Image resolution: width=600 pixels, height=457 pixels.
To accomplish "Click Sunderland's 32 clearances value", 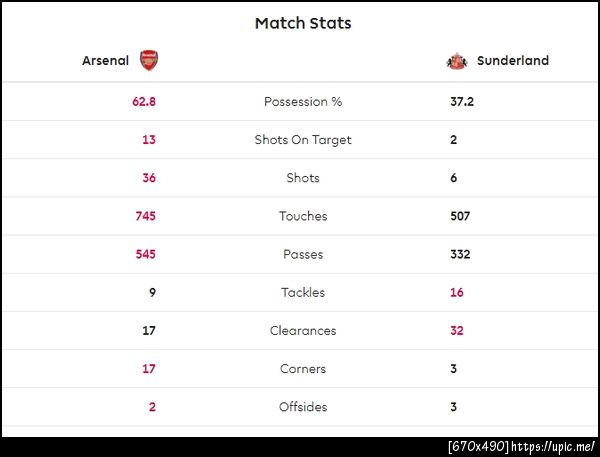I will [x=457, y=331].
